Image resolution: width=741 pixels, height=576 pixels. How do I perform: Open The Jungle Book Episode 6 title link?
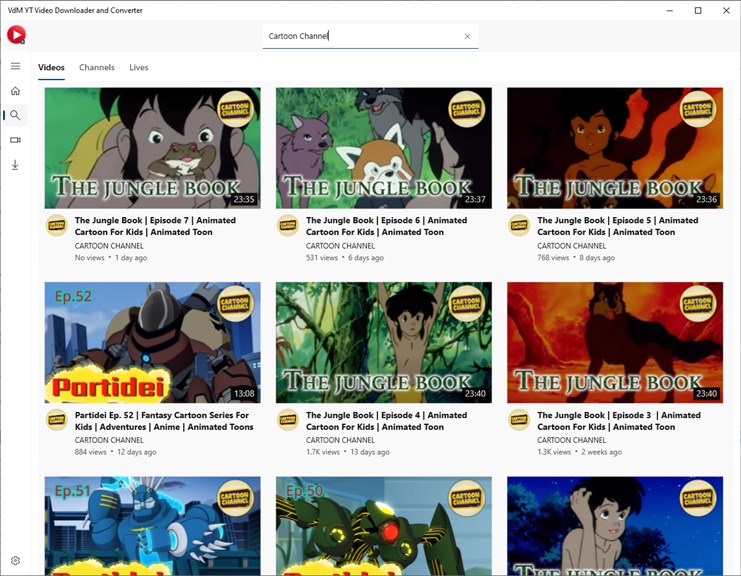386,226
